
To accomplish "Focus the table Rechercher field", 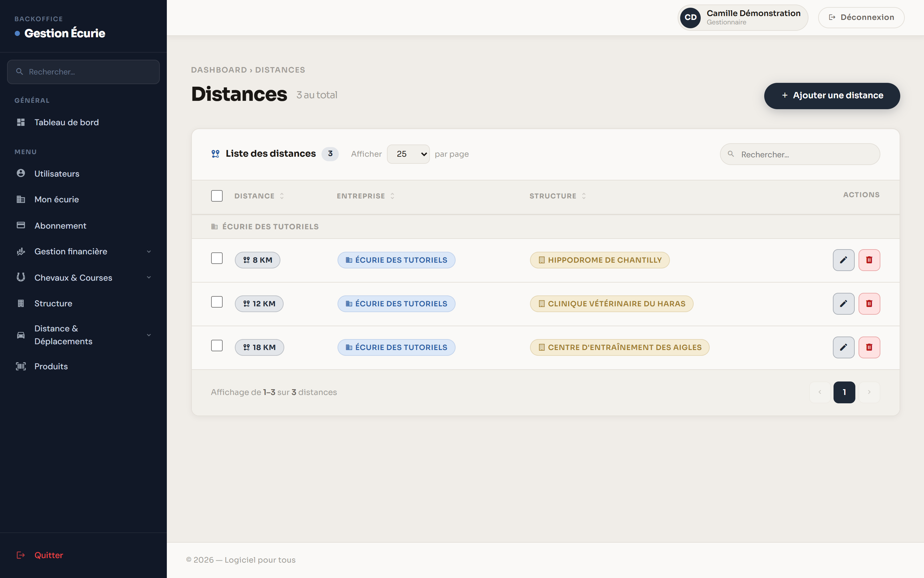I will (x=800, y=154).
